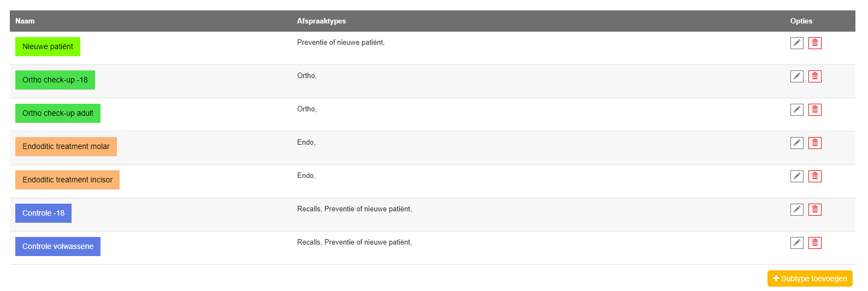Edit the Controle volwassene subtype
The width and height of the screenshot is (868, 291).
(796, 243)
